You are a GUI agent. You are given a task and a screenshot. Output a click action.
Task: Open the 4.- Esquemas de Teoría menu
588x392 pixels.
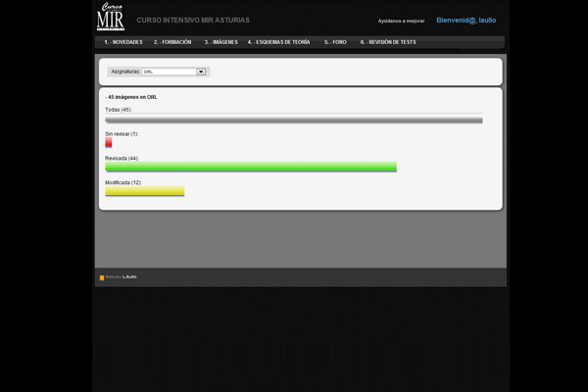point(278,42)
